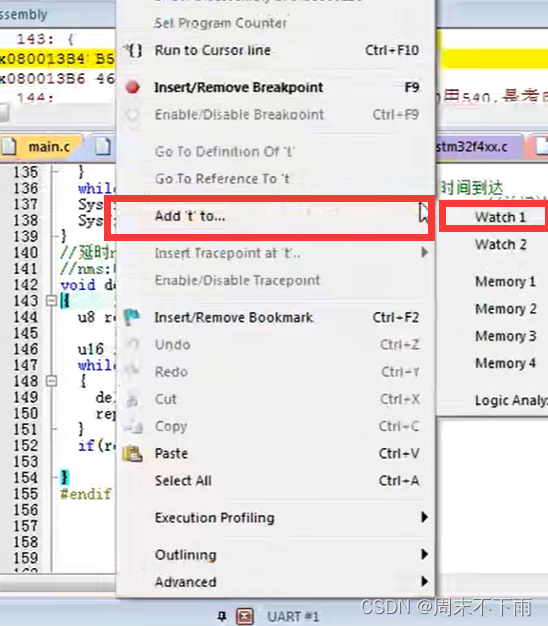Viewport: 548px width, 626px height.
Task: Click line number 155 in gutter
Action: click(26, 494)
